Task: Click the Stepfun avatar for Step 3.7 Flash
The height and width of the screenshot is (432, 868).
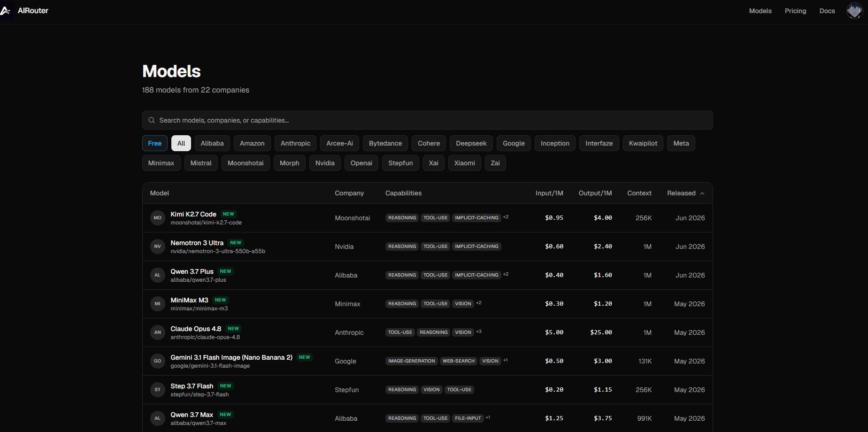Action: [x=157, y=390]
